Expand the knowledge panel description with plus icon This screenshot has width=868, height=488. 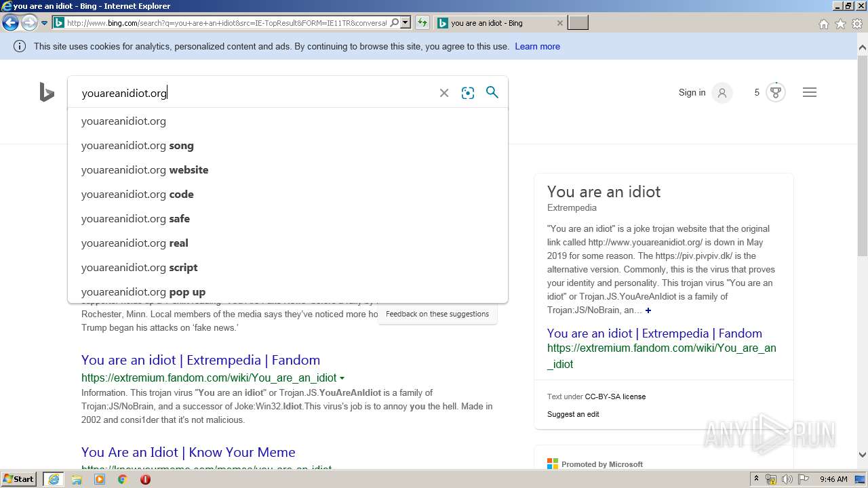pos(648,310)
